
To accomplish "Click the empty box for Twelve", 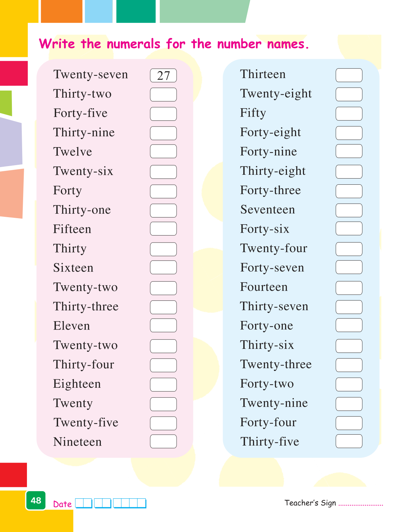I will [x=163, y=151].
